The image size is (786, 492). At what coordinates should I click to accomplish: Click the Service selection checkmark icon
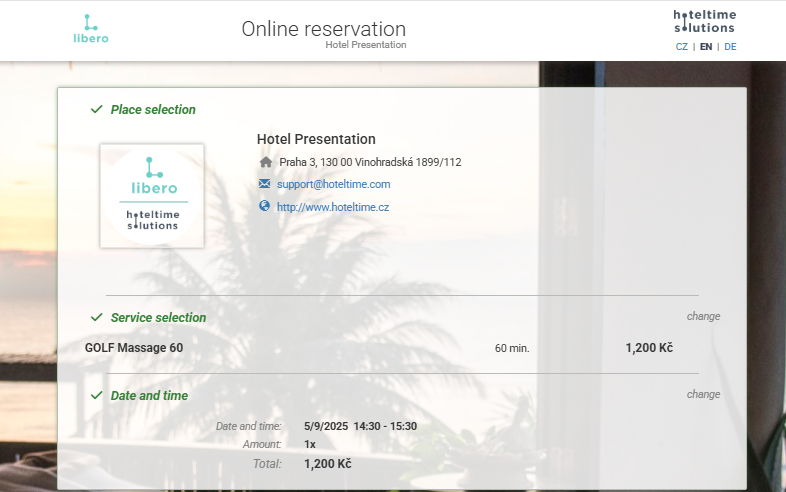(x=96, y=317)
